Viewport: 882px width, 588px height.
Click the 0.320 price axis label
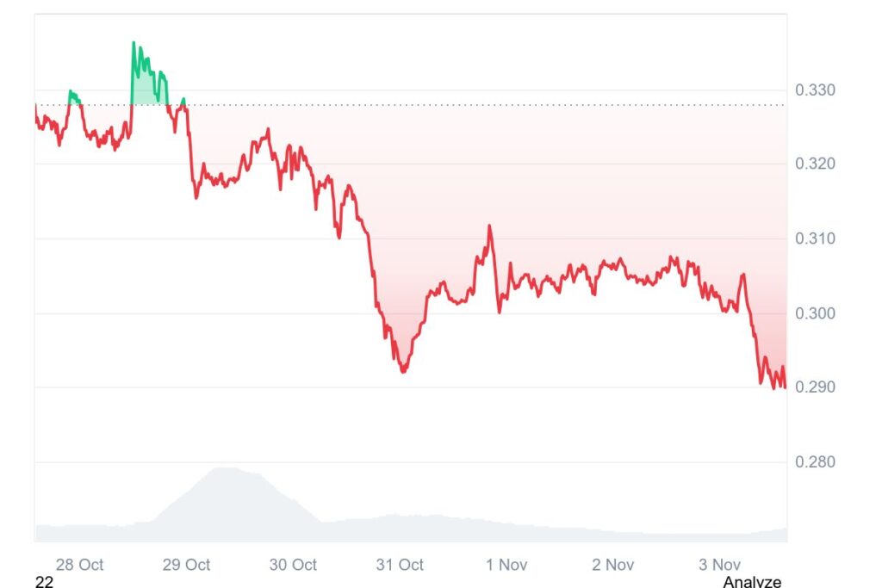click(813, 164)
